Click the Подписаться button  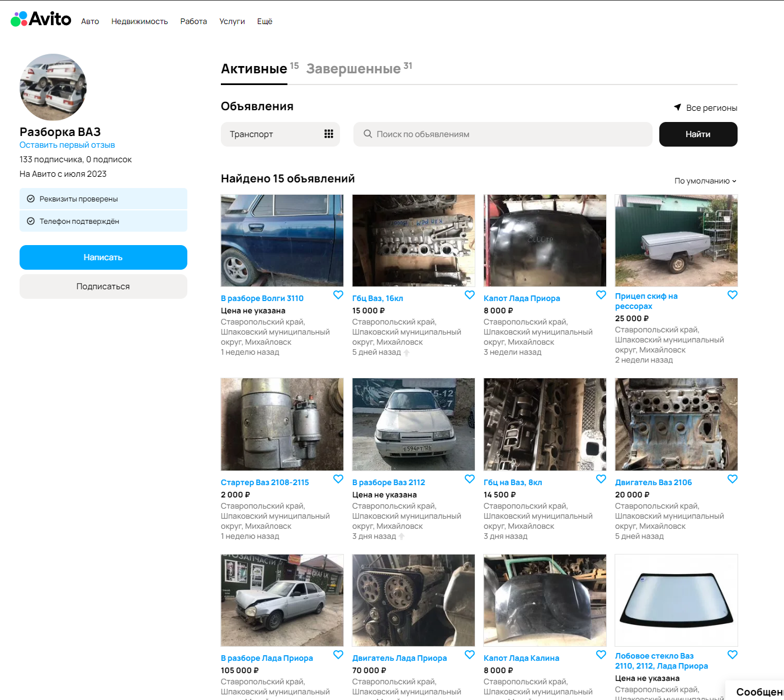point(103,286)
